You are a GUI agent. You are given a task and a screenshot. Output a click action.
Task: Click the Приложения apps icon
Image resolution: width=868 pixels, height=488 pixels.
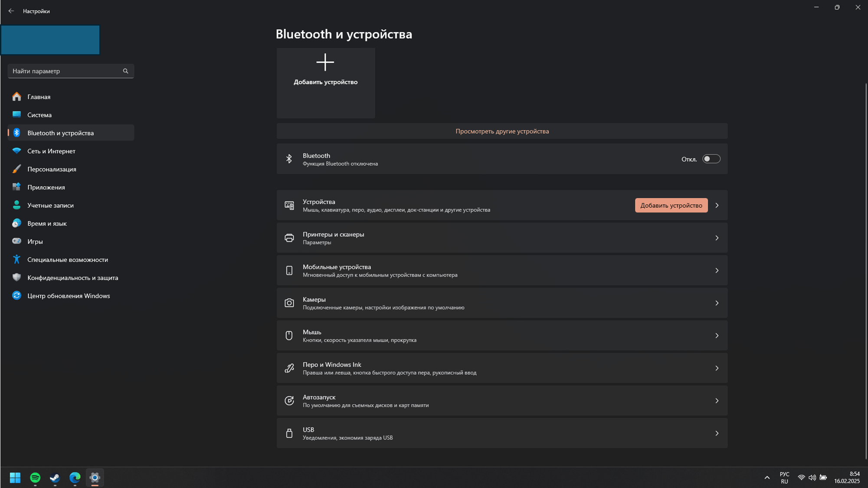pyautogui.click(x=16, y=187)
